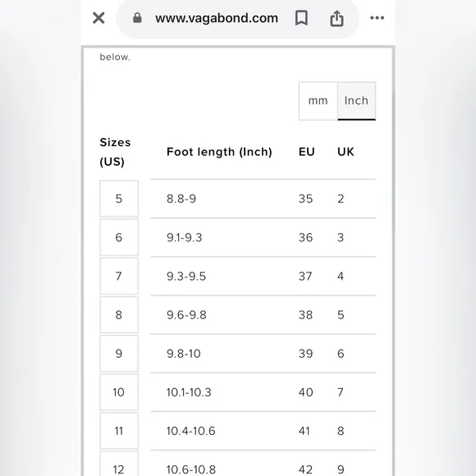Select the Inch unit tab
476x476 pixels.
pyautogui.click(x=356, y=101)
